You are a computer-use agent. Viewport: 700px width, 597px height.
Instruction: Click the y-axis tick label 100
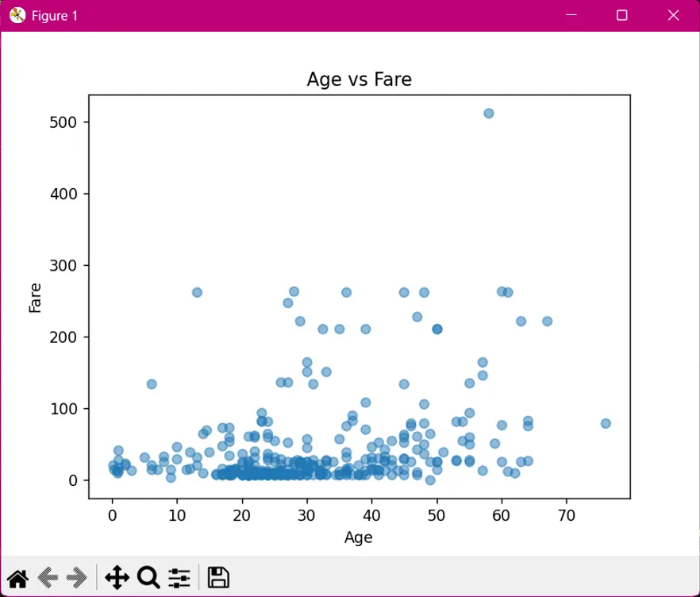coord(63,409)
